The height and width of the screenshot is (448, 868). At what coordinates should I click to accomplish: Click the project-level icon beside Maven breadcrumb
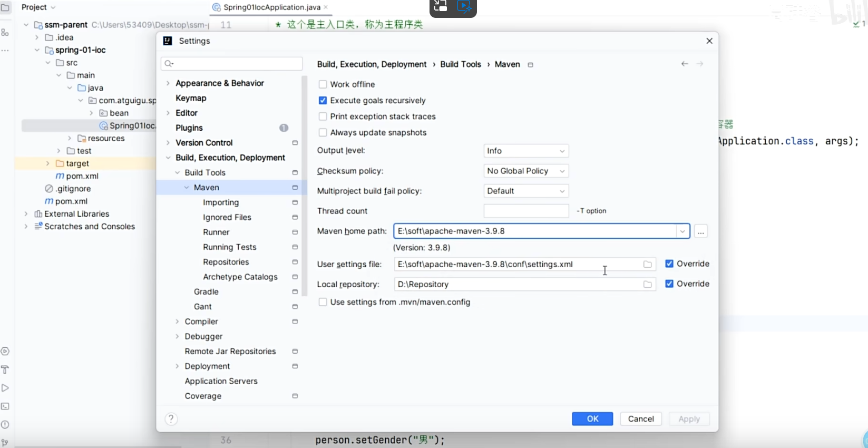click(531, 65)
